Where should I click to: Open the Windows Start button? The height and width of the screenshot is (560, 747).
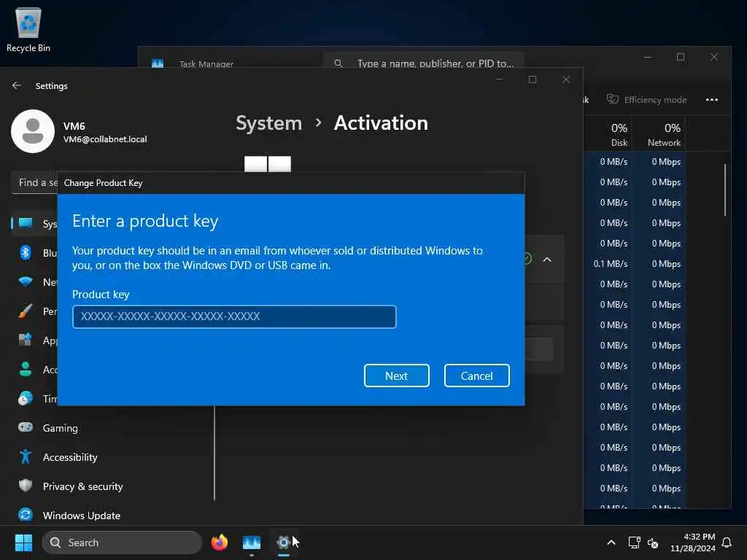point(23,542)
